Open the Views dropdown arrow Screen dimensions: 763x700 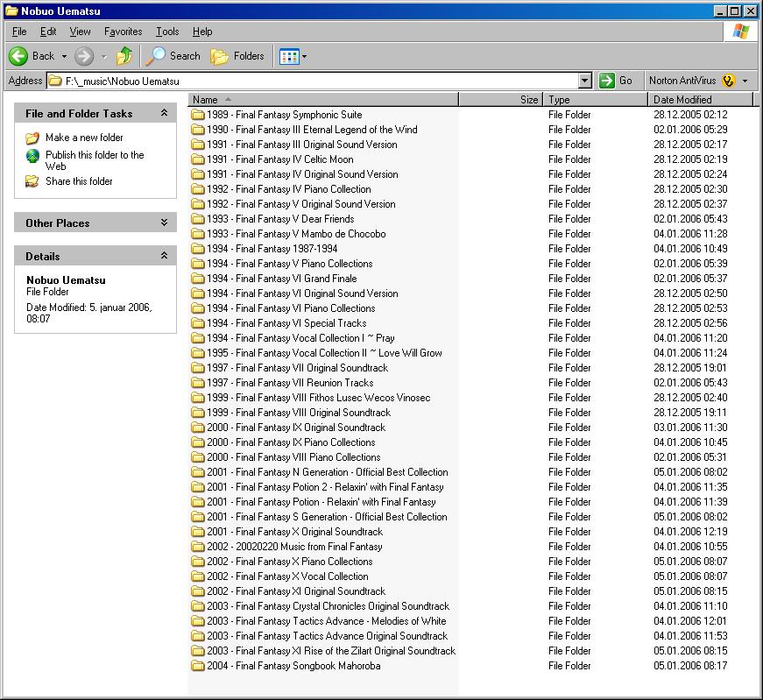[305, 56]
